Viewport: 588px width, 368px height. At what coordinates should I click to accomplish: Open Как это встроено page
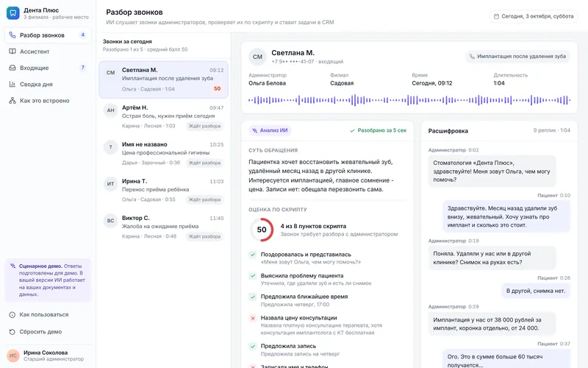(48, 101)
